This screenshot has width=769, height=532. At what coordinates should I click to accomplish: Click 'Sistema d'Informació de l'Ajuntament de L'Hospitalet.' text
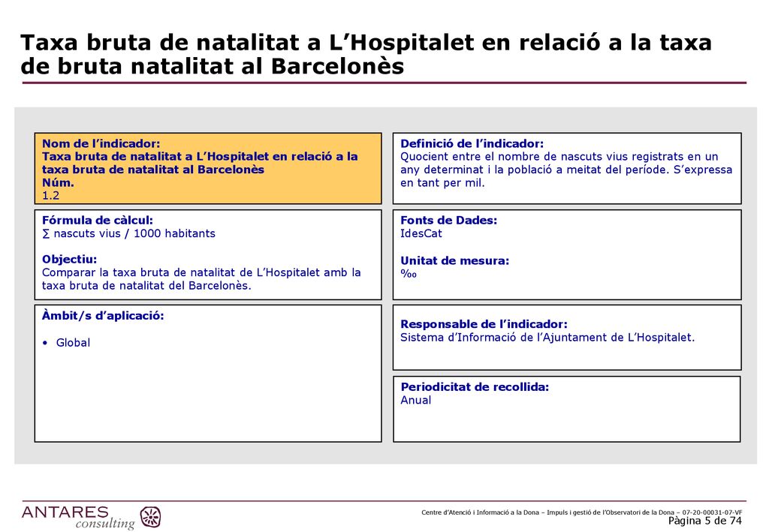tap(547, 337)
